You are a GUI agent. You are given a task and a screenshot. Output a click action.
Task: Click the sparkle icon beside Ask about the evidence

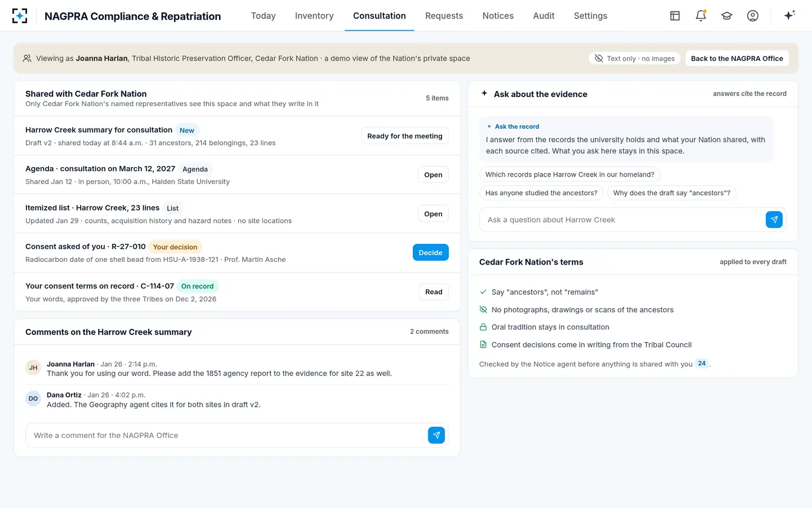coord(484,94)
